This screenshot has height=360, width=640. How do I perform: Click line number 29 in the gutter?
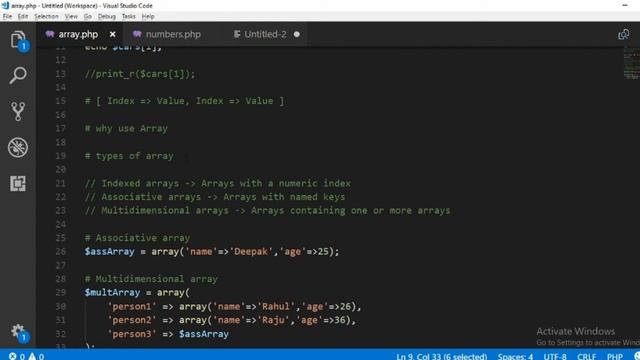coord(60,293)
